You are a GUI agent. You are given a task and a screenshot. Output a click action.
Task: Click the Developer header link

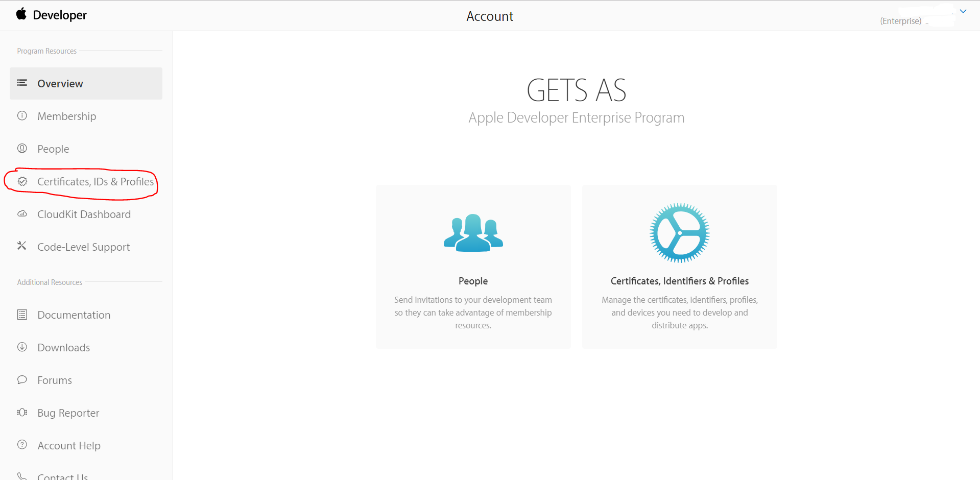(60, 15)
